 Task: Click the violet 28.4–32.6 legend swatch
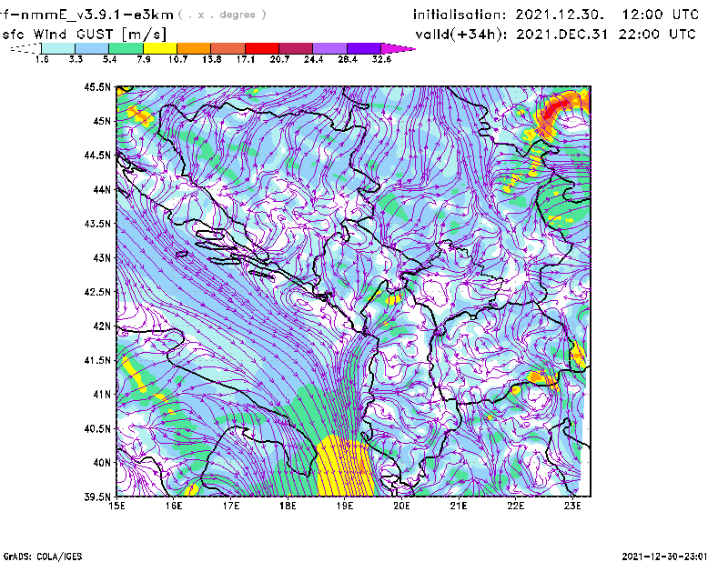coord(364,48)
